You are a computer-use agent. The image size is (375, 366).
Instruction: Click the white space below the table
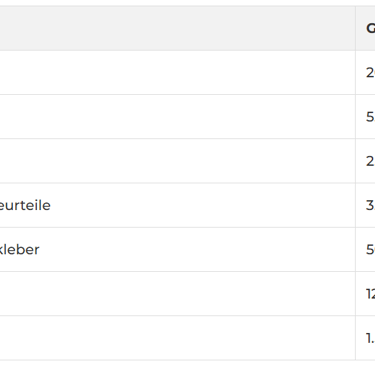pyautogui.click(x=187, y=363)
